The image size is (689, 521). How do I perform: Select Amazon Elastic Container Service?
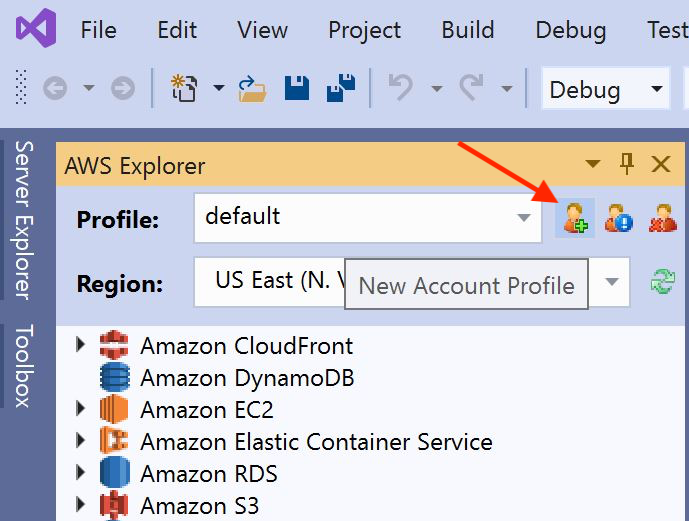click(316, 442)
